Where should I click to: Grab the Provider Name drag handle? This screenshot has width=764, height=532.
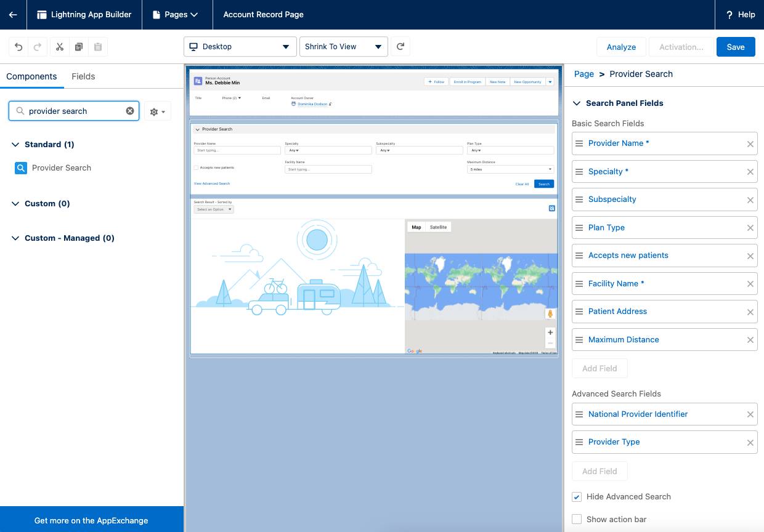pos(579,143)
